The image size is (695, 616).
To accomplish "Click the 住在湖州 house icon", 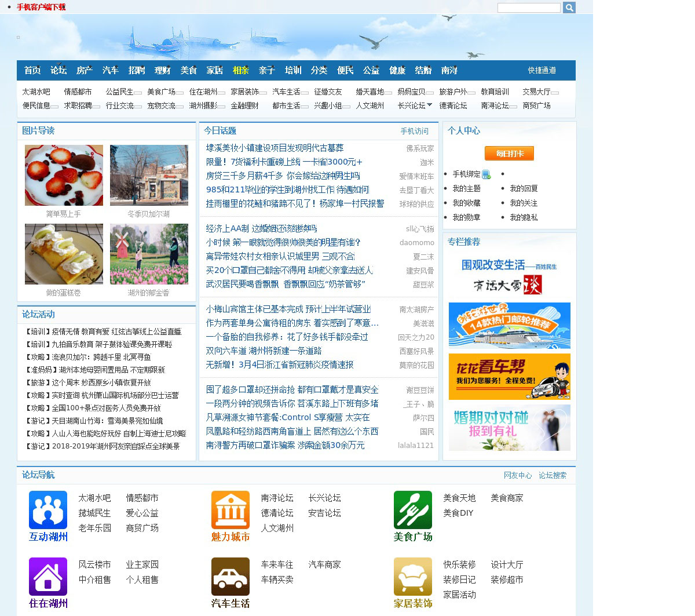I will tap(48, 577).
